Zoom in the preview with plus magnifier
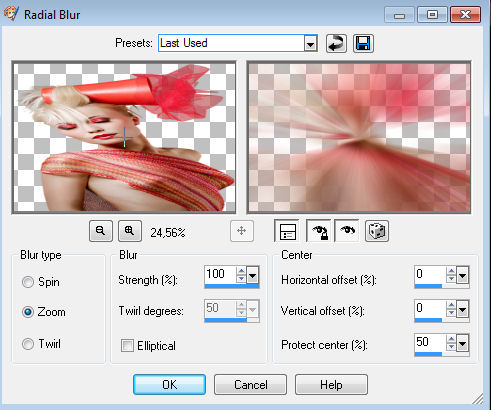 click(130, 231)
